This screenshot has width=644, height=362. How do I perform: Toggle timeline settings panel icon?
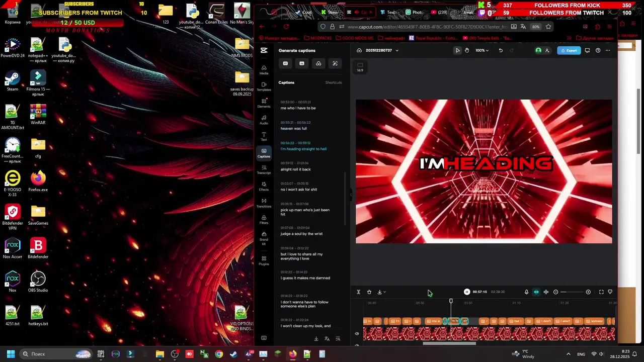[610, 292]
